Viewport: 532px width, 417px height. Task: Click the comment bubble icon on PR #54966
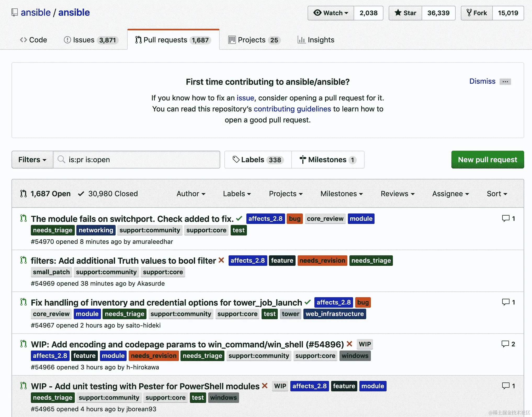(505, 344)
